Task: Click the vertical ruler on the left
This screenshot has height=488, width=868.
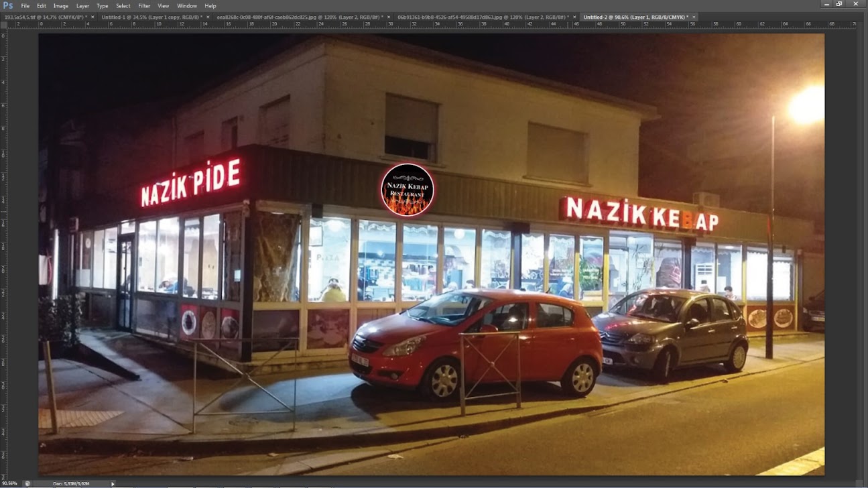Action: click(3, 253)
